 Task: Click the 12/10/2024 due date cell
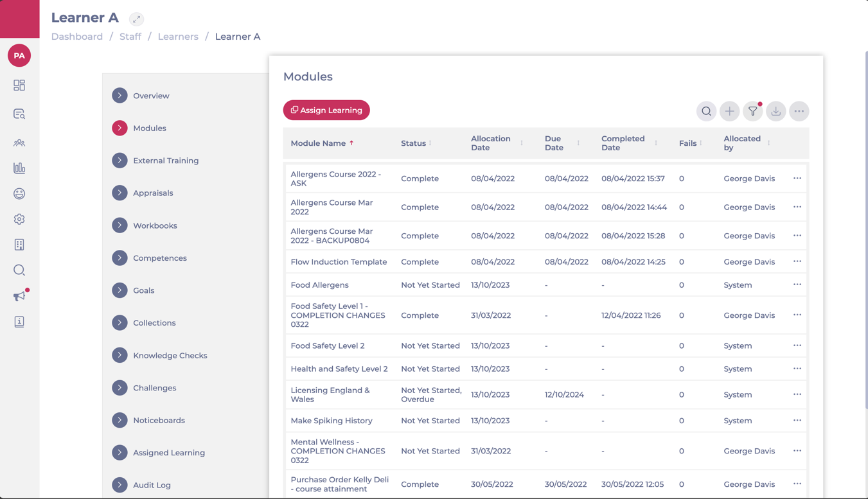(564, 394)
